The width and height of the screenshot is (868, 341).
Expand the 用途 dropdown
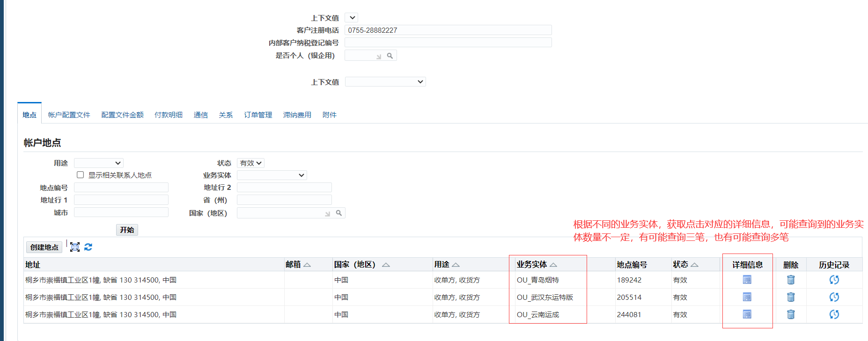[x=98, y=163]
